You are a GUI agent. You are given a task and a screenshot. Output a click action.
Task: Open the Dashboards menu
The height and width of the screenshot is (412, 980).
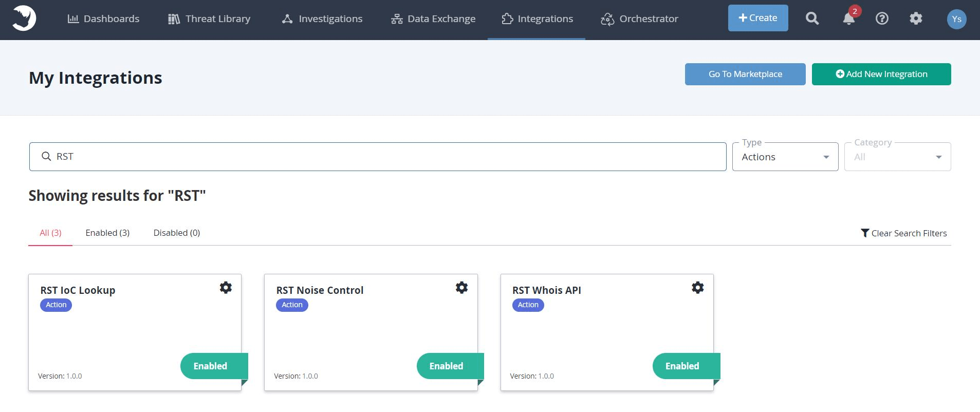pos(103,19)
